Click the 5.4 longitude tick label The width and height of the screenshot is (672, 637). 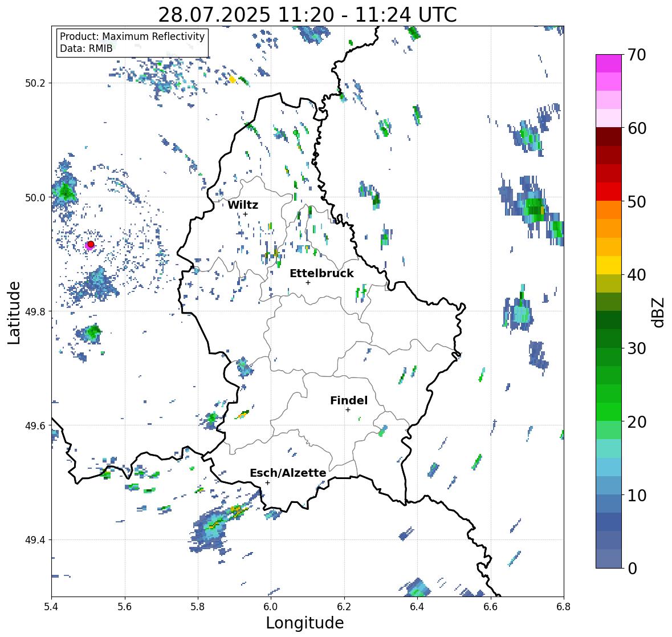coord(51,607)
